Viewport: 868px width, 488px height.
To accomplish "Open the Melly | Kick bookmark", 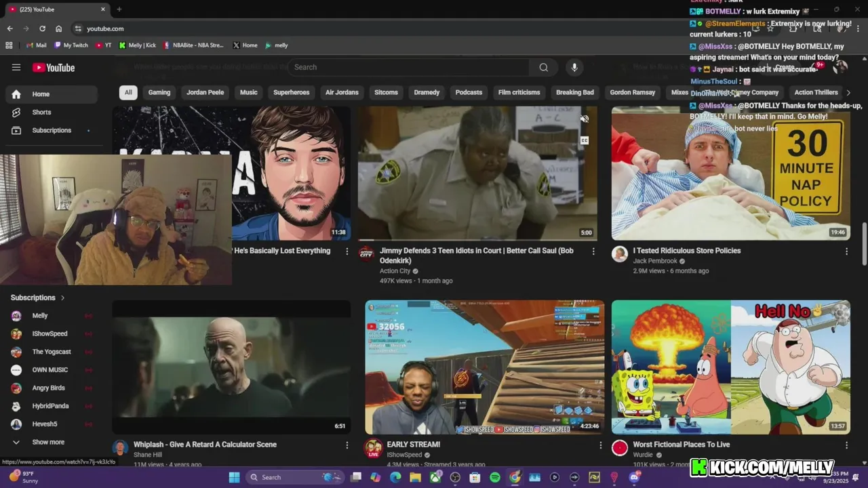I will (x=138, y=45).
